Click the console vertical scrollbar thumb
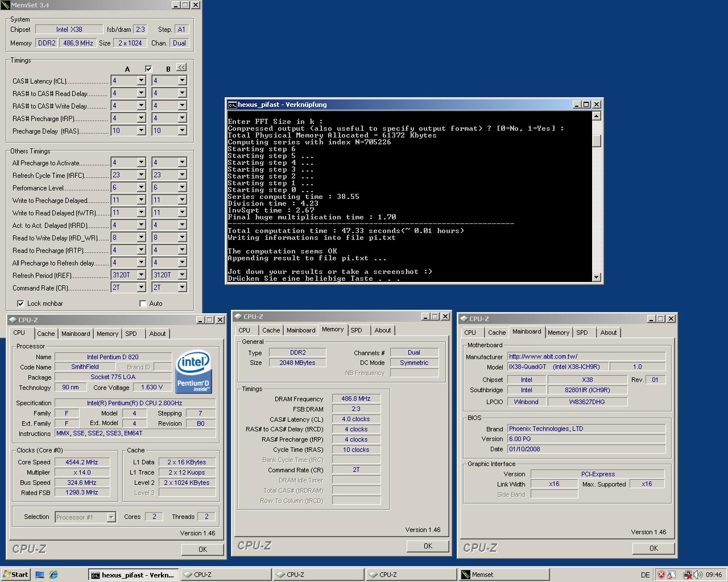 [x=596, y=141]
